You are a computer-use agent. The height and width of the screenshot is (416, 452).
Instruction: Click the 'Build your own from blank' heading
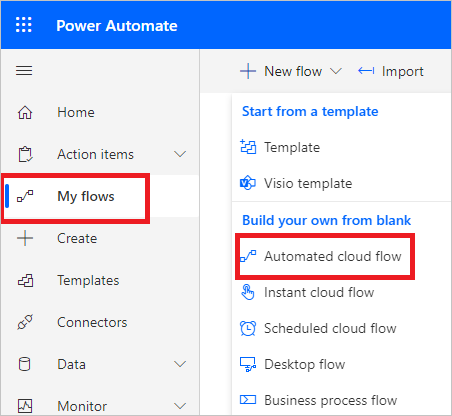point(327,220)
